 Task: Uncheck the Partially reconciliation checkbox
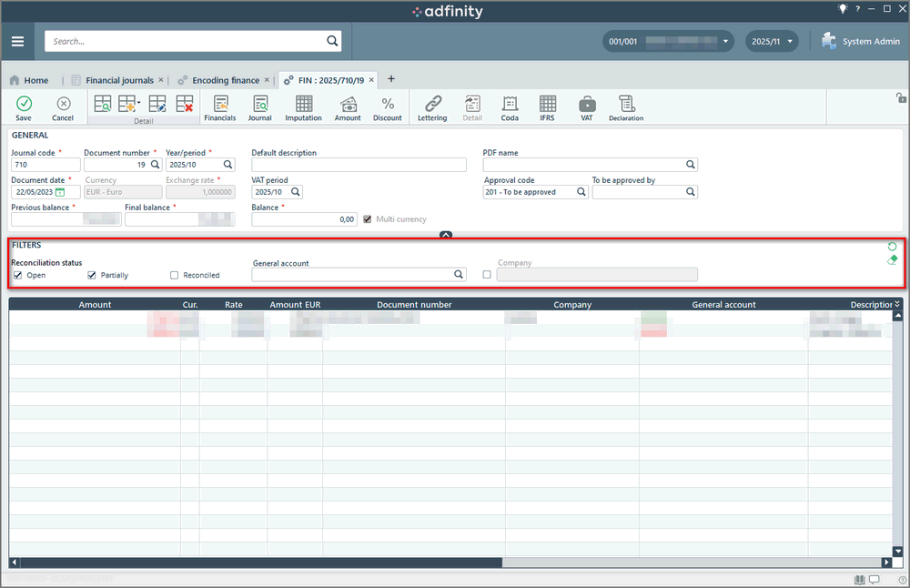(92, 275)
